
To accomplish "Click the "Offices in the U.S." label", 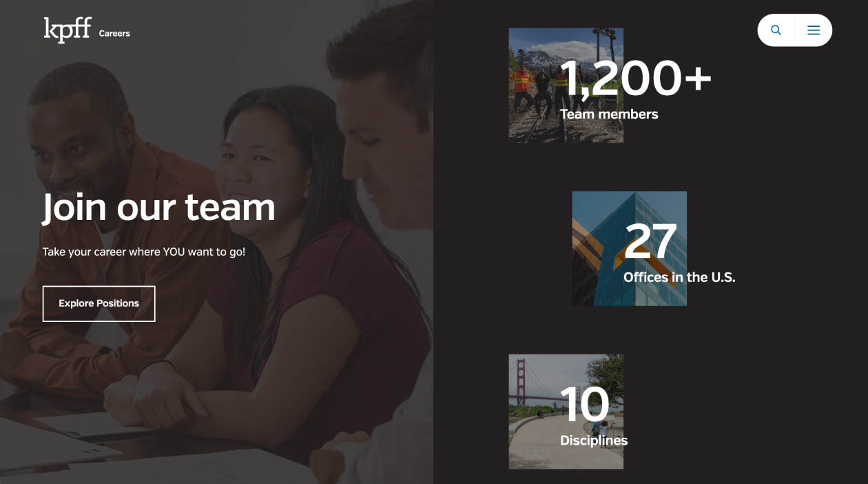I will (x=679, y=277).
